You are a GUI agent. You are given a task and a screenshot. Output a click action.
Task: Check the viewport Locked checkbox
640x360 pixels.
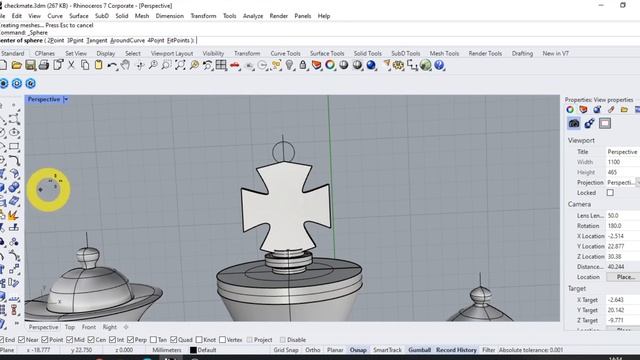(x=610, y=193)
